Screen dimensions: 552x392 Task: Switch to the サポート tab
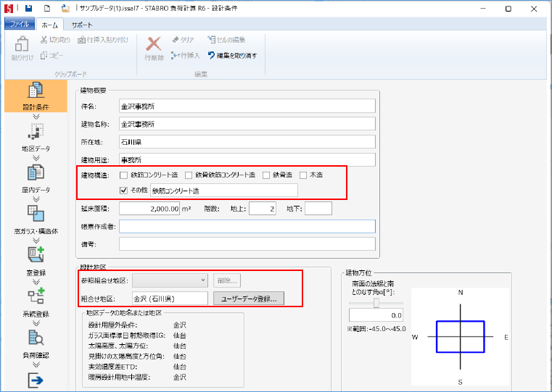81,24
